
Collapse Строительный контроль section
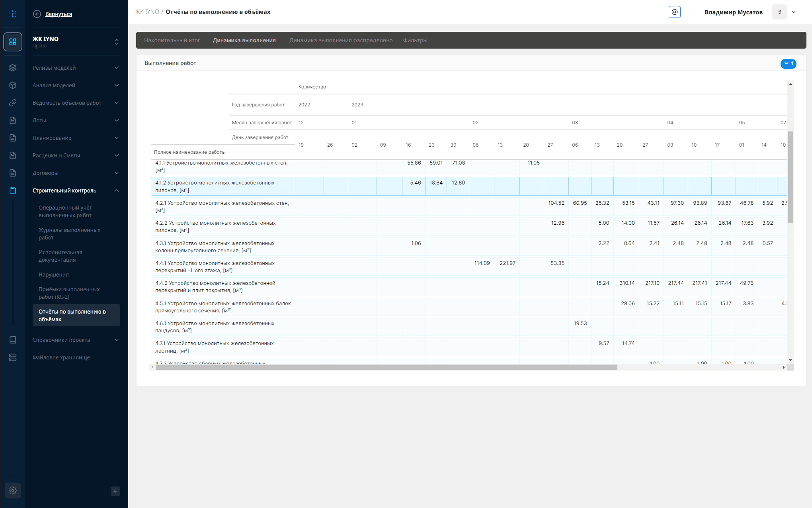[x=117, y=190]
